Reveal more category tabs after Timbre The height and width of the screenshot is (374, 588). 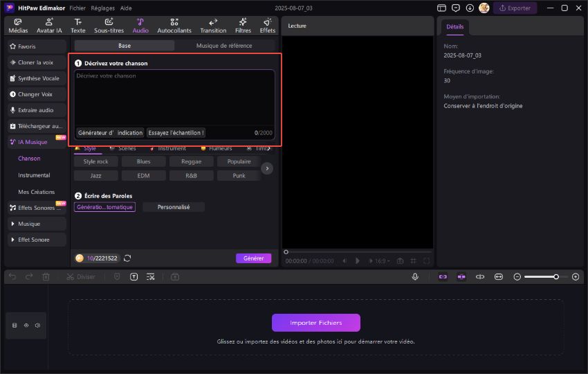[x=269, y=148]
